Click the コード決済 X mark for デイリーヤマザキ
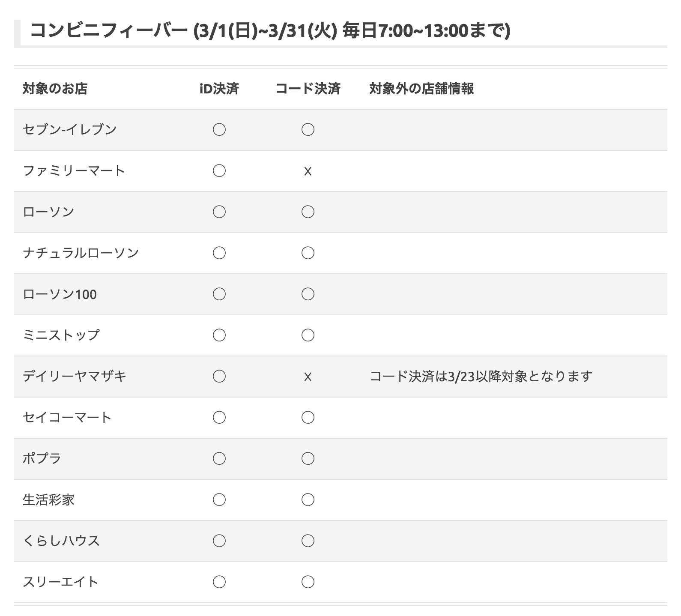The width and height of the screenshot is (681, 616). [308, 377]
